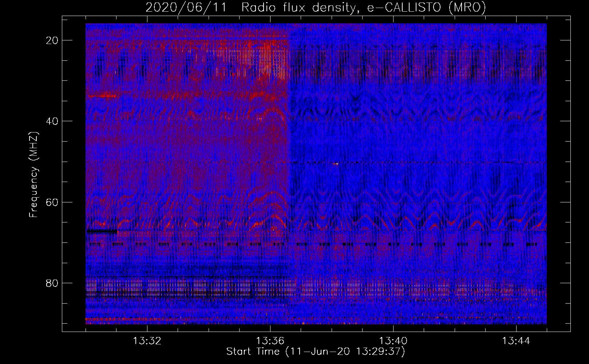Click the 13:36 time tick label
Image resolution: width=589 pixels, height=364 pixels.
[270, 341]
